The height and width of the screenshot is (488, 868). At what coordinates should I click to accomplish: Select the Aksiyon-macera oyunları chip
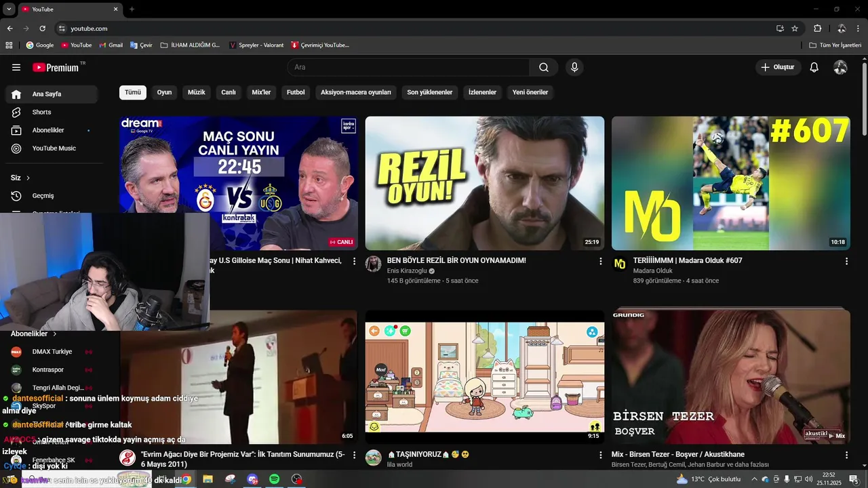point(356,92)
